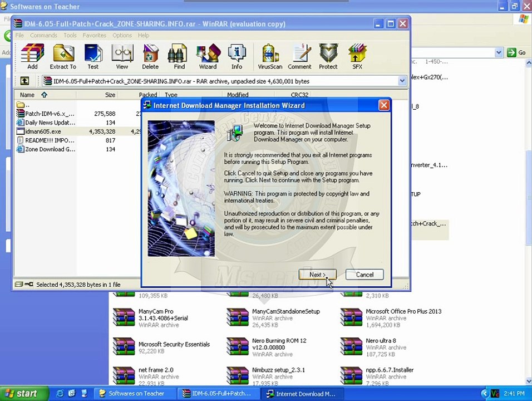532x401 pixels.
Task: Open Microsoft Security Essentials archive
Action: (161, 347)
